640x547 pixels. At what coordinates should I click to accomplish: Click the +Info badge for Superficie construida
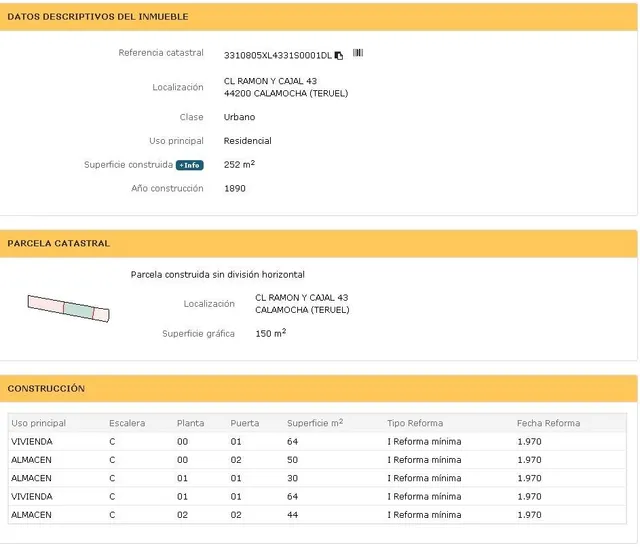click(x=189, y=165)
